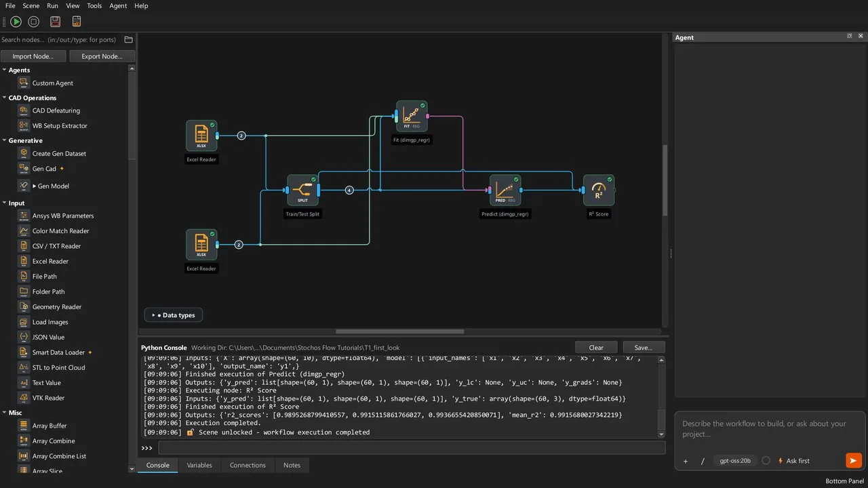This screenshot has width=868, height=488.
Task: Click the canvas vertical scrollbar thumb
Action: coord(665,180)
